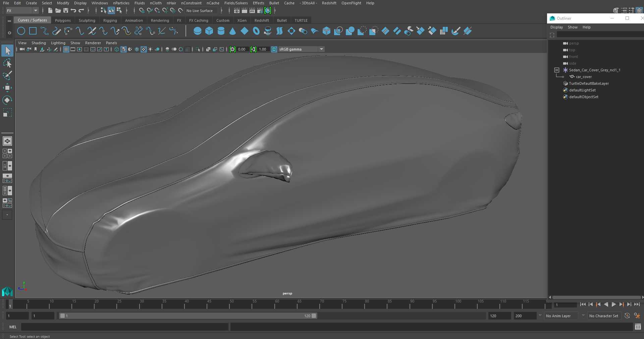Image resolution: width=644 pixels, height=339 pixels.
Task: Open the sRGB gamma color space dropdown
Action: click(301, 49)
